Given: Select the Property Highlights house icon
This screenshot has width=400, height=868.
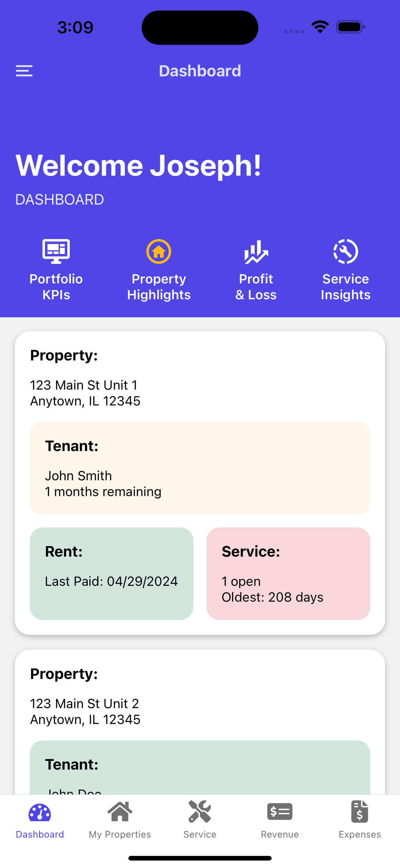Looking at the screenshot, I should (x=158, y=251).
